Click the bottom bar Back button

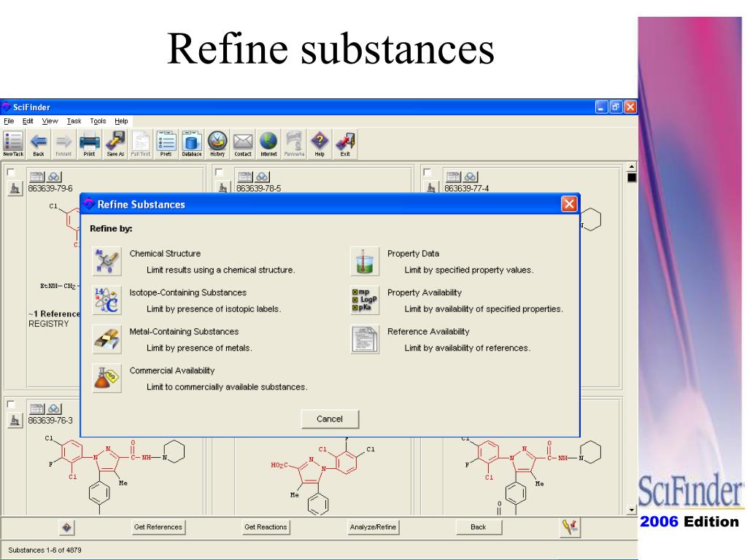click(x=479, y=527)
